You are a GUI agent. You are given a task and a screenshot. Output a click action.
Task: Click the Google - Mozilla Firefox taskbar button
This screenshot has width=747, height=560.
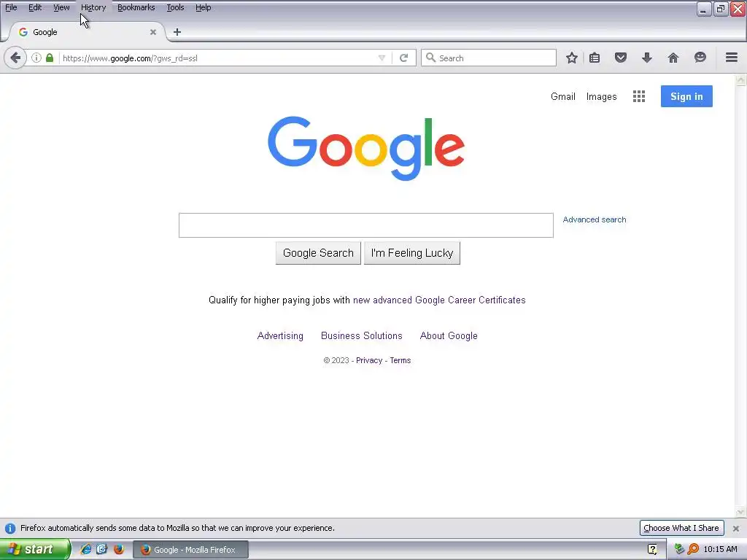[x=190, y=550]
